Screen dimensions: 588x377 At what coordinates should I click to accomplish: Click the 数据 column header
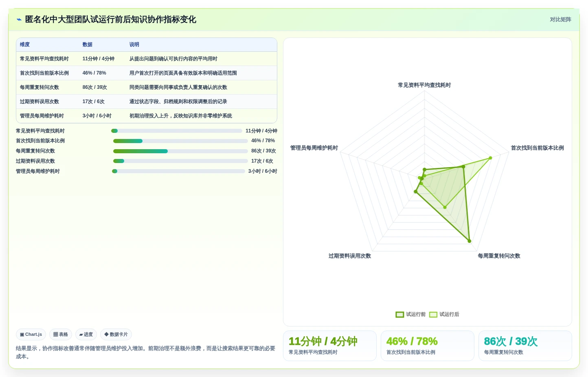(x=88, y=44)
